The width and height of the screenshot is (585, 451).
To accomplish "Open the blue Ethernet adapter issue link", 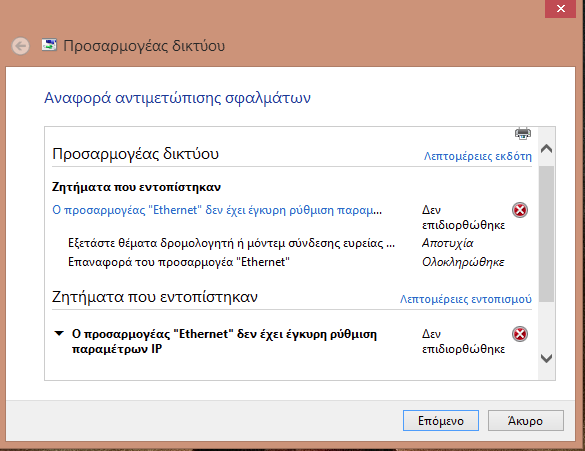I will [217, 210].
